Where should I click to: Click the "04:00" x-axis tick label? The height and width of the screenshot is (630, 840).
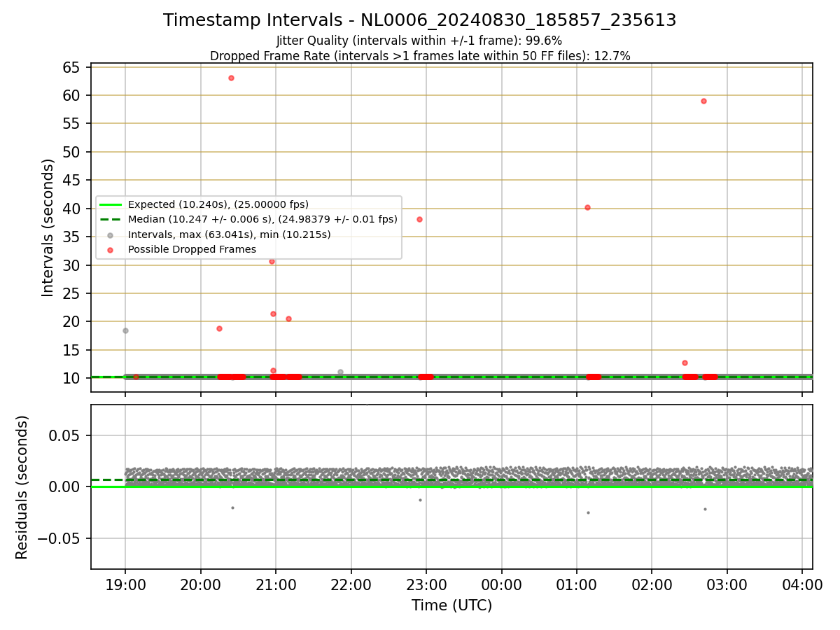click(x=802, y=583)
